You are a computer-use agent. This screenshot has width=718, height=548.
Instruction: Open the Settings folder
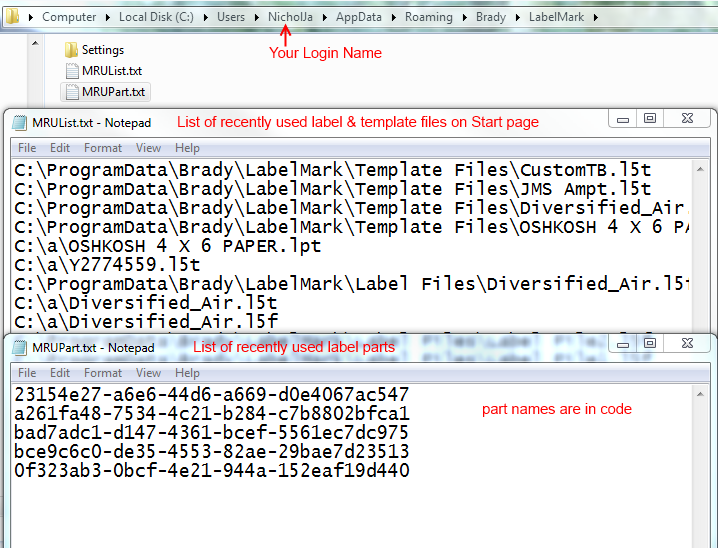(101, 50)
